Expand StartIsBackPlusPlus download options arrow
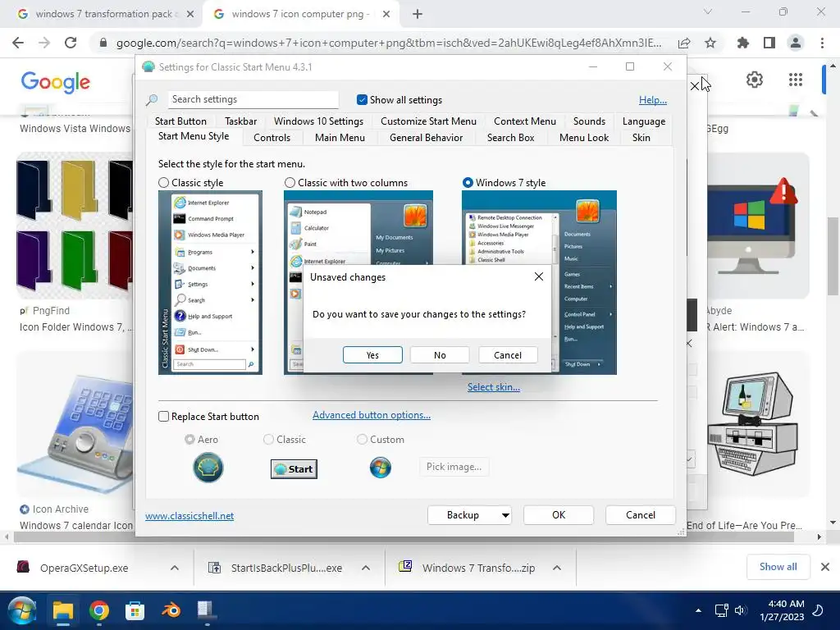The image size is (840, 630). coord(366,568)
